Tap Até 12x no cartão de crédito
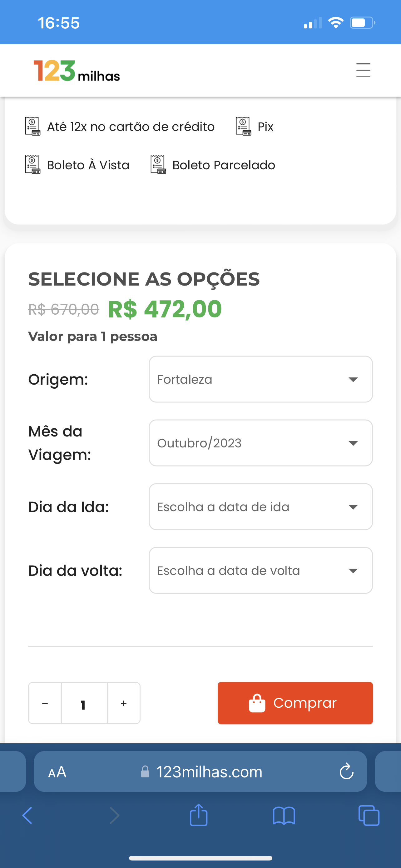Image resolution: width=401 pixels, height=868 pixels. 131,126
